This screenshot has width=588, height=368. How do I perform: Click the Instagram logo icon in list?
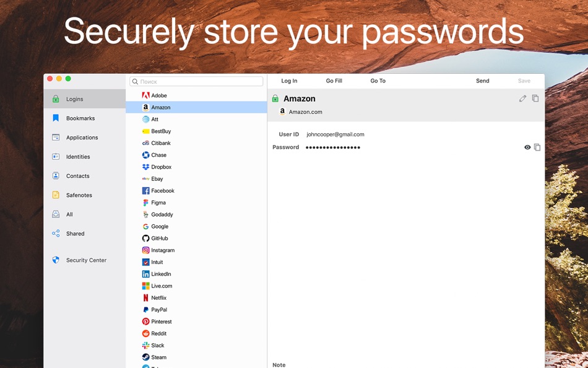click(x=146, y=250)
